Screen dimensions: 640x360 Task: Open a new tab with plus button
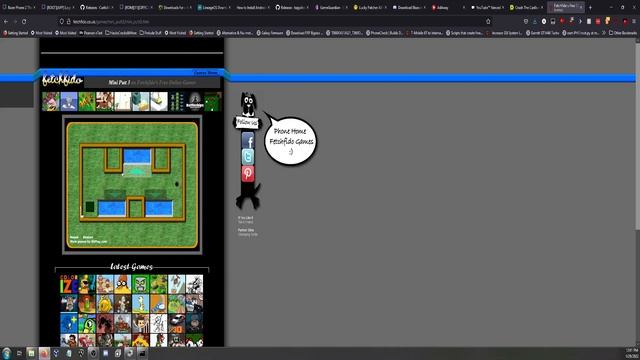pyautogui.click(x=590, y=7)
